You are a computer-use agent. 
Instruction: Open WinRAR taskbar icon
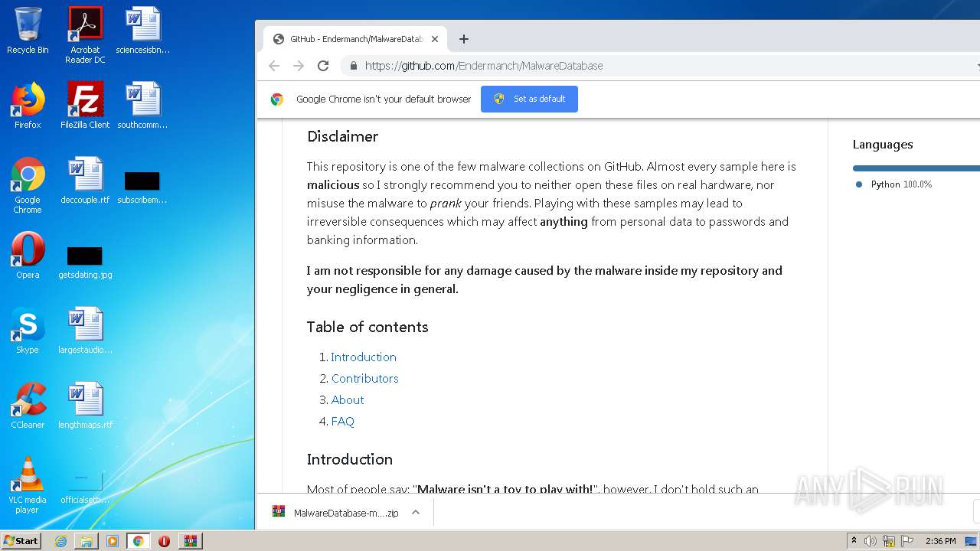pyautogui.click(x=191, y=541)
